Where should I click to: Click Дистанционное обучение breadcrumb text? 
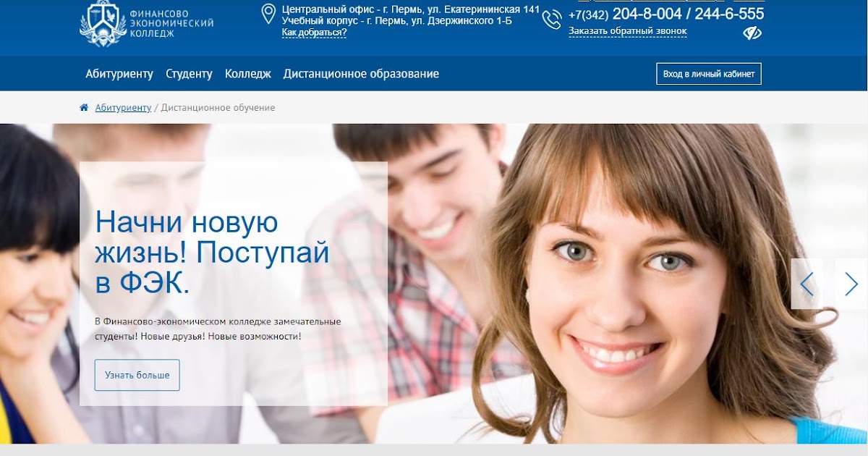click(218, 108)
